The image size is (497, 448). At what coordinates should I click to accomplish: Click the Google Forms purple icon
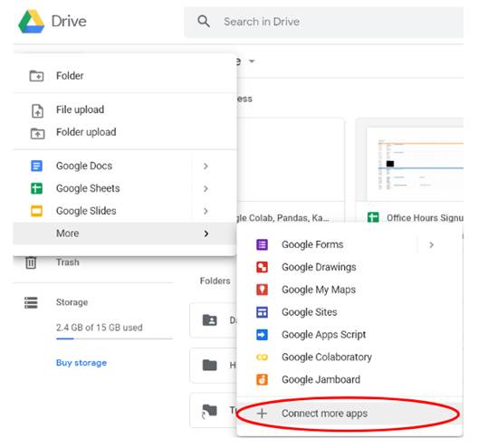[262, 244]
